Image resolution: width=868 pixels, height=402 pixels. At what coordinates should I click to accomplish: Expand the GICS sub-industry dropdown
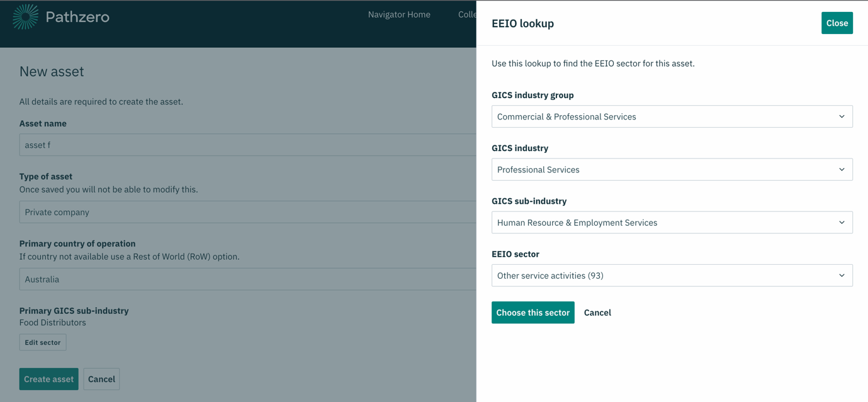[672, 222]
